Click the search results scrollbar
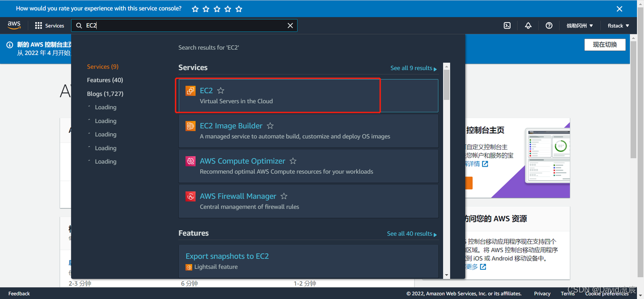 [x=447, y=85]
